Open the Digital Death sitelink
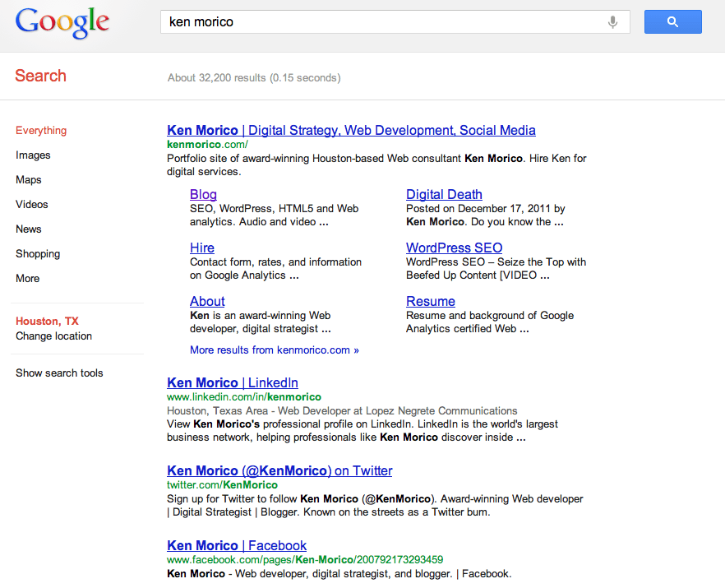725x588 pixels. pyautogui.click(x=444, y=194)
